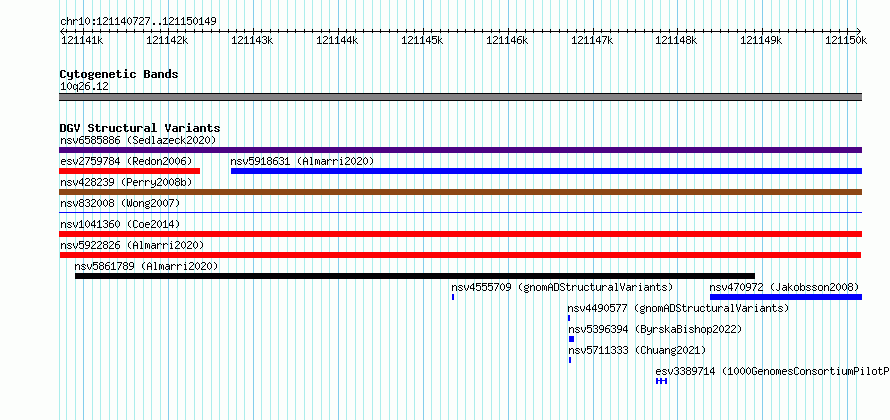Open the nsv5711333 (Chuang2021) variant label
This screenshot has height=420, width=890.
coord(637,350)
